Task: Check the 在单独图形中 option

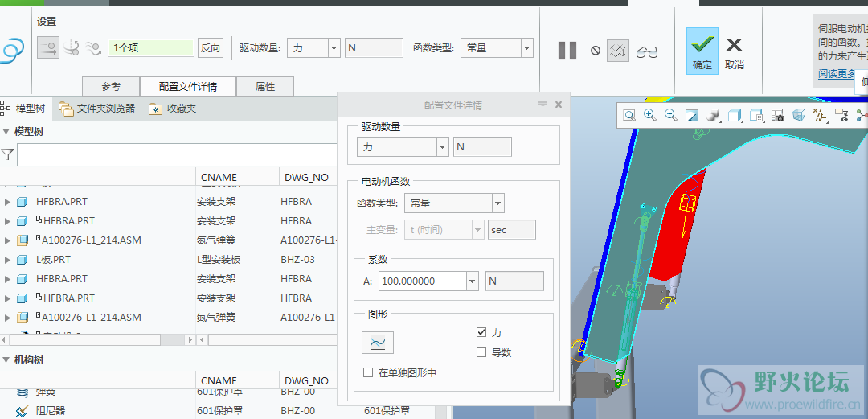Action: tap(368, 372)
